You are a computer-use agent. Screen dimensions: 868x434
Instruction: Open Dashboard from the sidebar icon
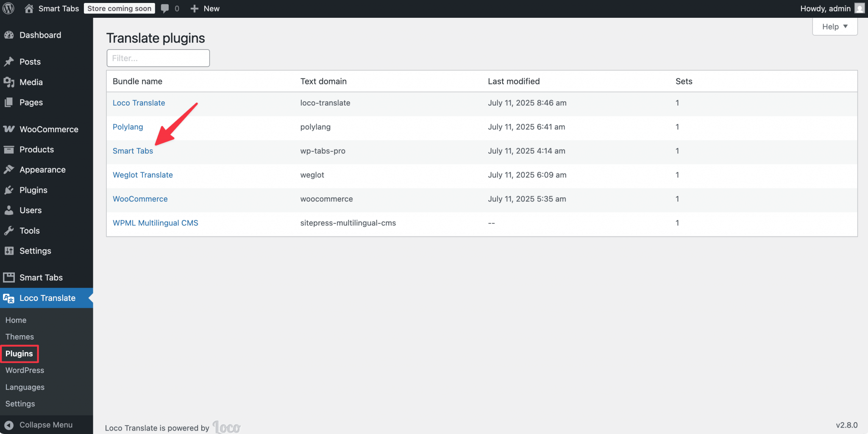coord(9,35)
